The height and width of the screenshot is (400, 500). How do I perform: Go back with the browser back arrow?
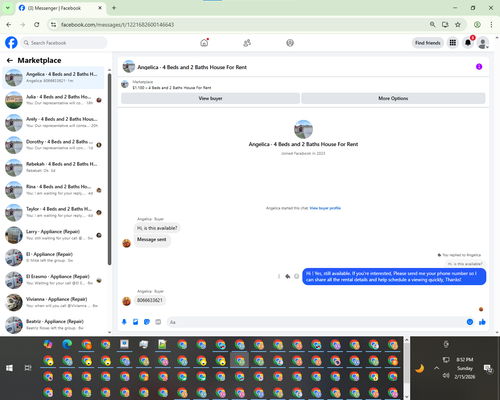click(x=9, y=25)
